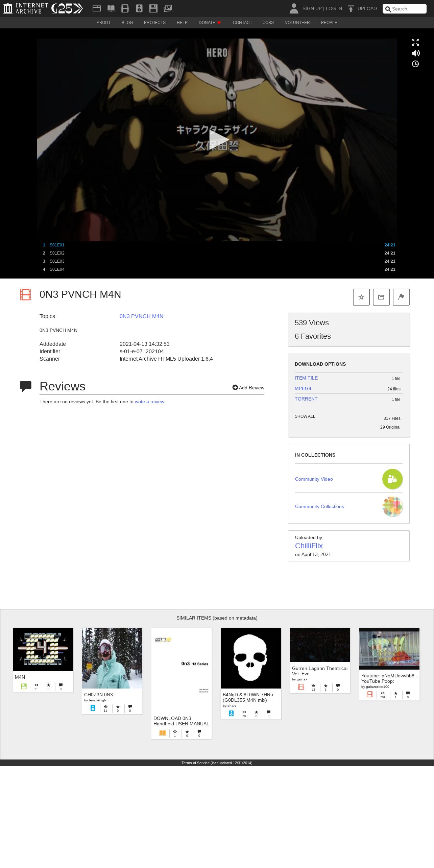Click the SIGN UP link
This screenshot has width=434, height=868.
point(312,8)
